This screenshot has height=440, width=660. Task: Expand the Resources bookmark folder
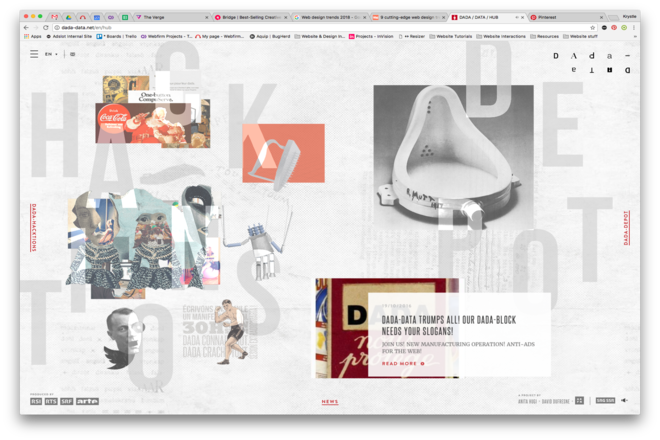[x=544, y=36]
